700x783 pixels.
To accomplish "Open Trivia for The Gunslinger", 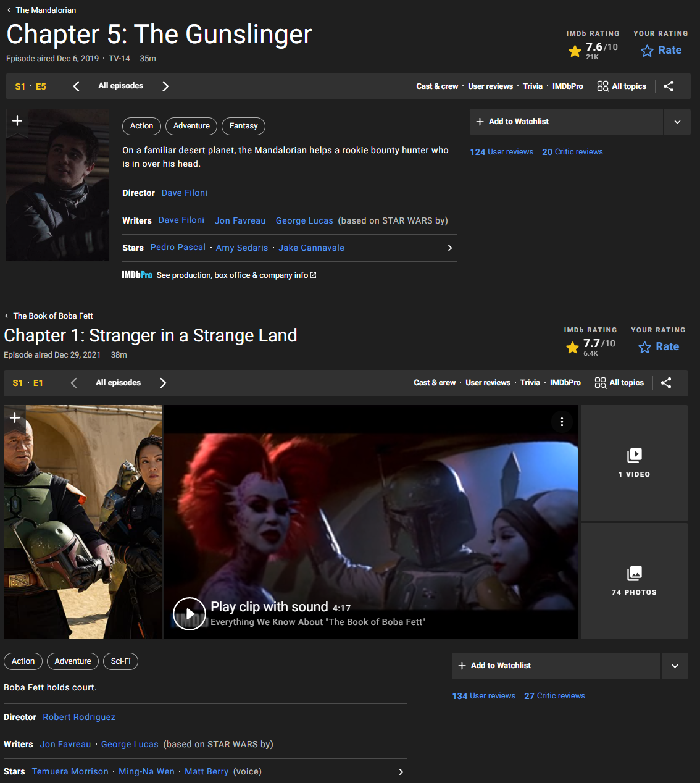I will tap(533, 86).
